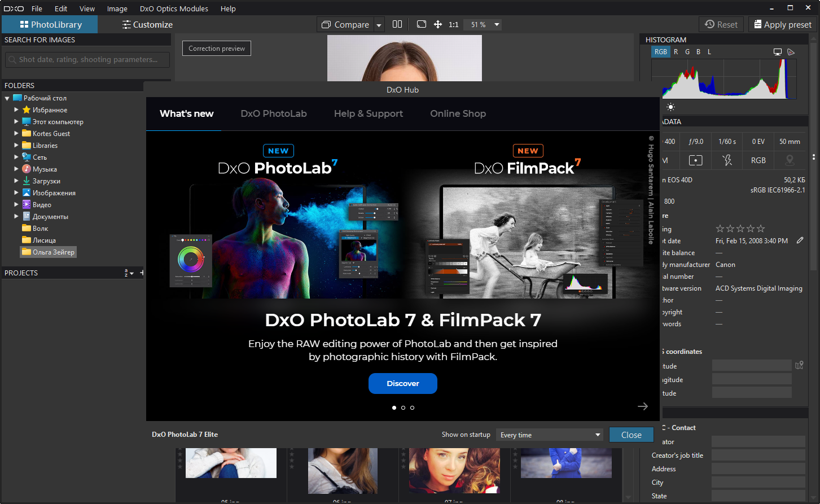Open the File menu
The width and height of the screenshot is (820, 504).
37,8
